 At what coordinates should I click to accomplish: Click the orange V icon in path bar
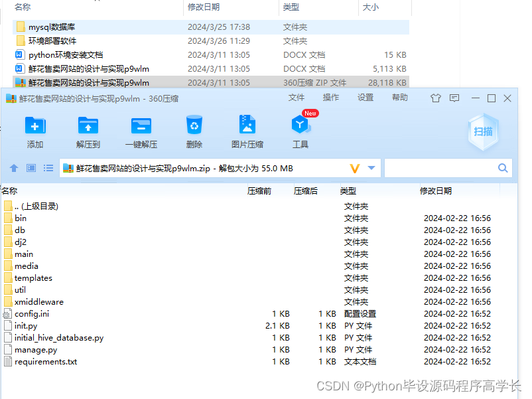point(354,169)
